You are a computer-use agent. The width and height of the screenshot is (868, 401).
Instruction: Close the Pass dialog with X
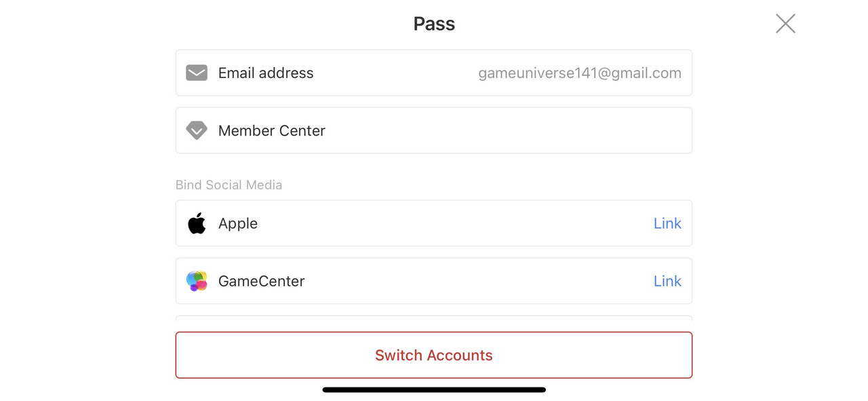785,24
